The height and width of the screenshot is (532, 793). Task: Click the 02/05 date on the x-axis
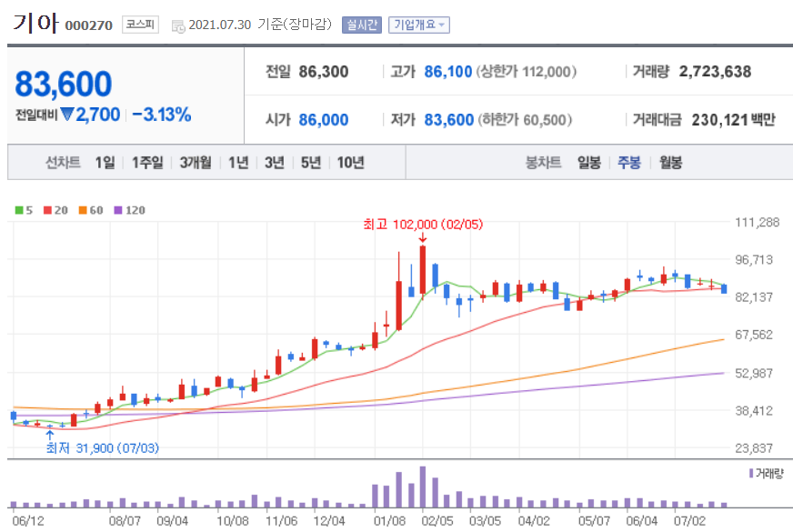[x=437, y=521]
